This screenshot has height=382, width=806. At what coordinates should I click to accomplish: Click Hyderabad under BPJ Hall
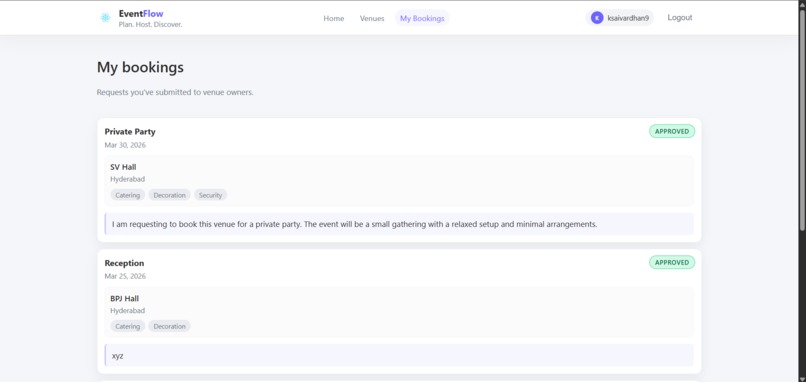point(127,311)
